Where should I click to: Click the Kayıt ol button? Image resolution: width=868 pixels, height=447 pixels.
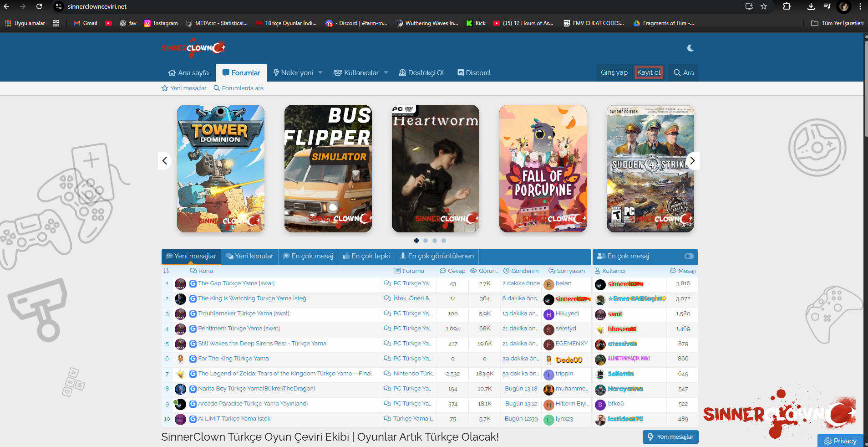[x=649, y=72]
